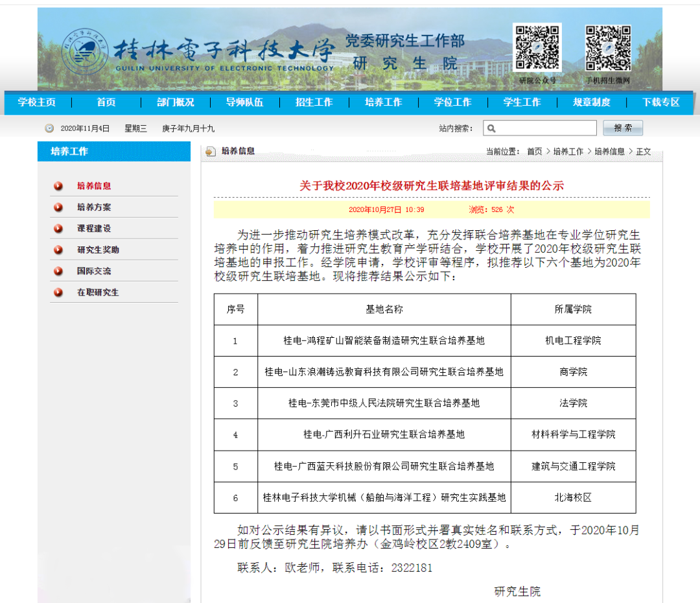This screenshot has width=700, height=603.
Task: Open the 下载专区 menu item
Action: click(x=660, y=102)
